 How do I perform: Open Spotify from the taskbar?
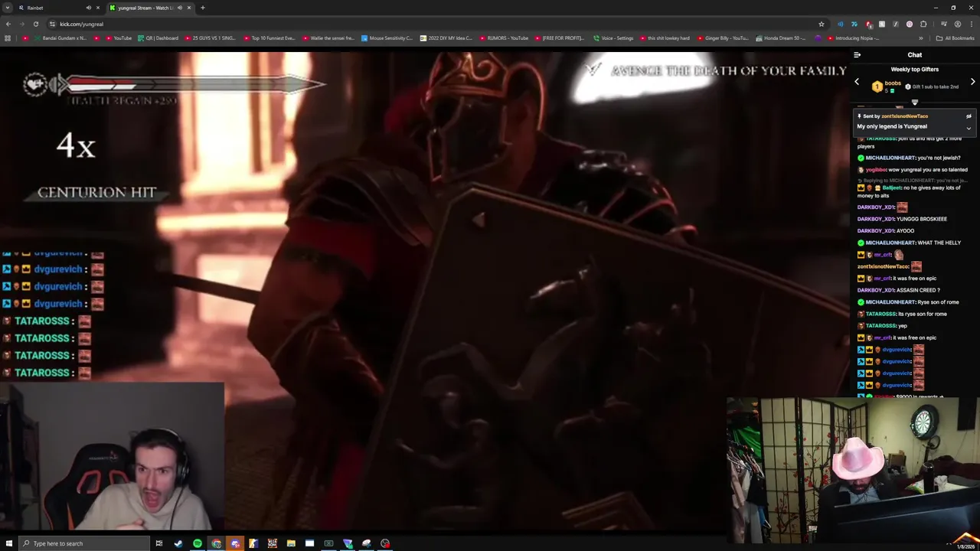pos(198,543)
